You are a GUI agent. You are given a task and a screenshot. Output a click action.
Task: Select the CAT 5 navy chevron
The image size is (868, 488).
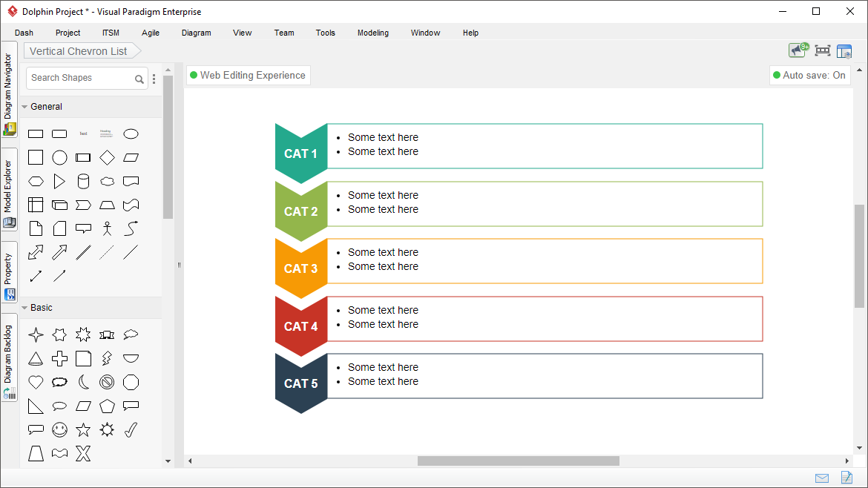click(301, 383)
